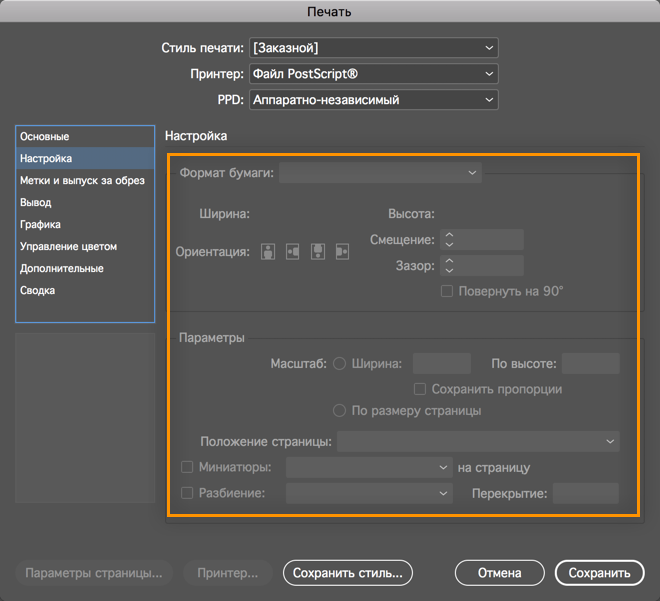Select reverse landscape orientation icon

coord(343,252)
